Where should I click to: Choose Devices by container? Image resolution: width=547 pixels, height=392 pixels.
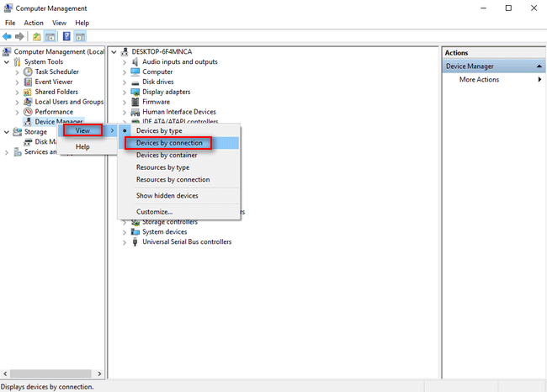pos(179,155)
